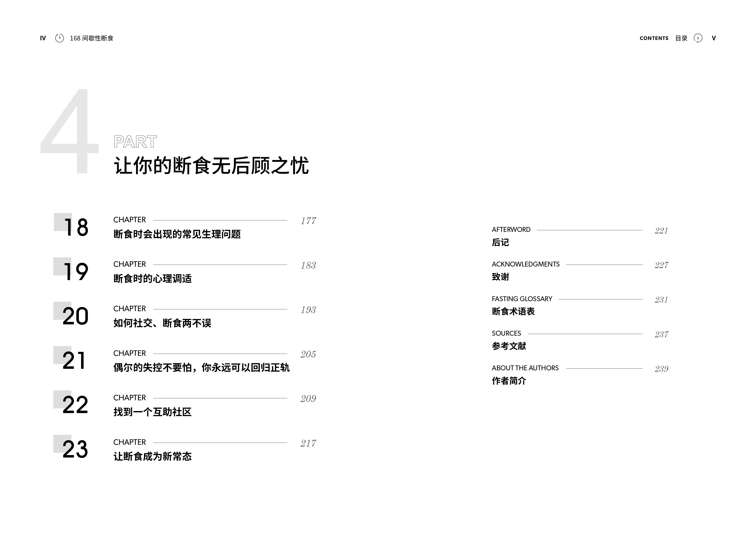Click the CHAPTER label above 找到一个互助社区
The image size is (756, 534).
coord(129,398)
